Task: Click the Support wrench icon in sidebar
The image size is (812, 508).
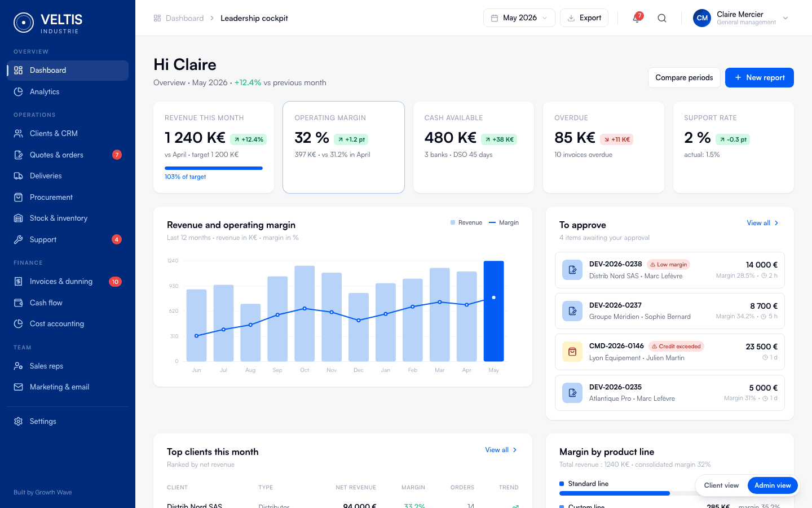Action: tap(19, 239)
